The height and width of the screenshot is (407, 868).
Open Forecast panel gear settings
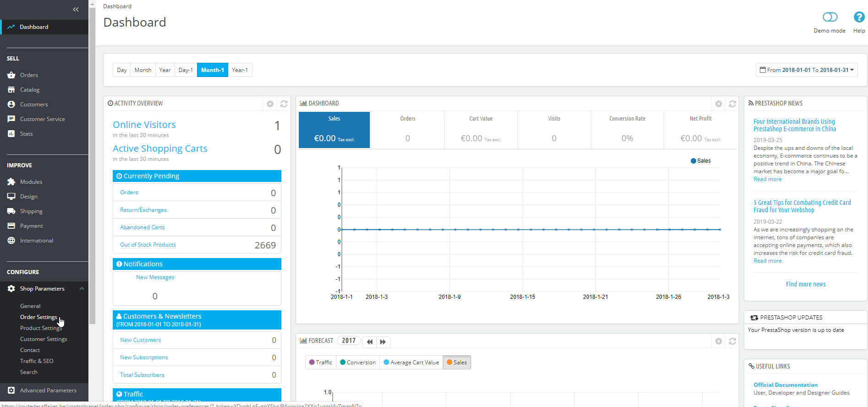click(x=719, y=341)
